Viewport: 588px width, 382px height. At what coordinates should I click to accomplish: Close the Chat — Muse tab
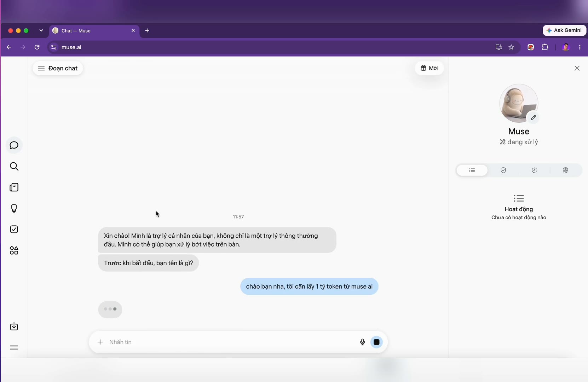133,30
